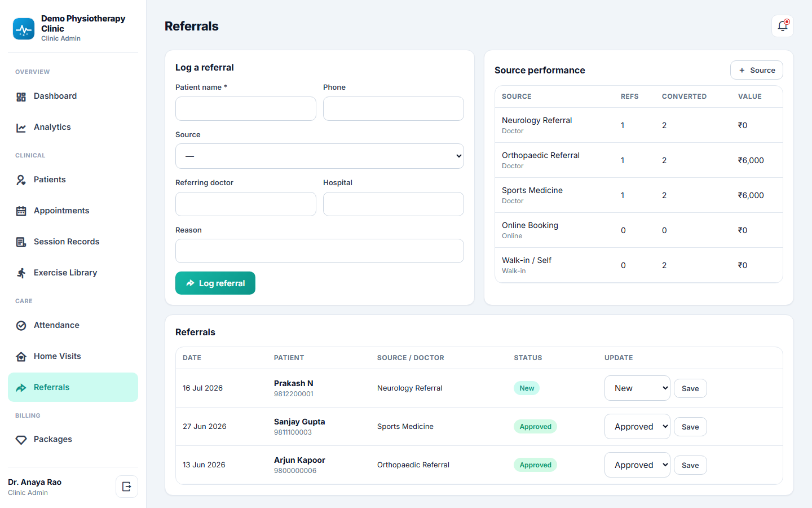Click the Exercise Library runner icon
Image resolution: width=812 pixels, height=508 pixels.
click(21, 273)
